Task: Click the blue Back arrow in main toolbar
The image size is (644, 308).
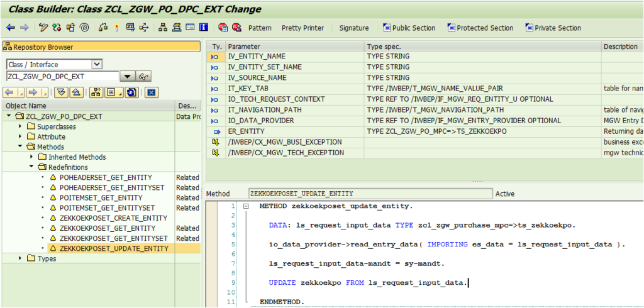Action: 11,28
